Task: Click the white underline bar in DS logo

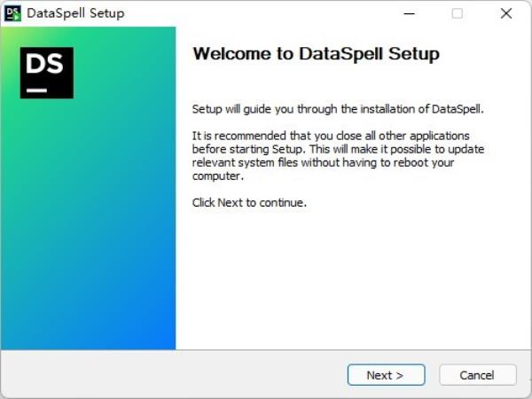Action: point(36,90)
